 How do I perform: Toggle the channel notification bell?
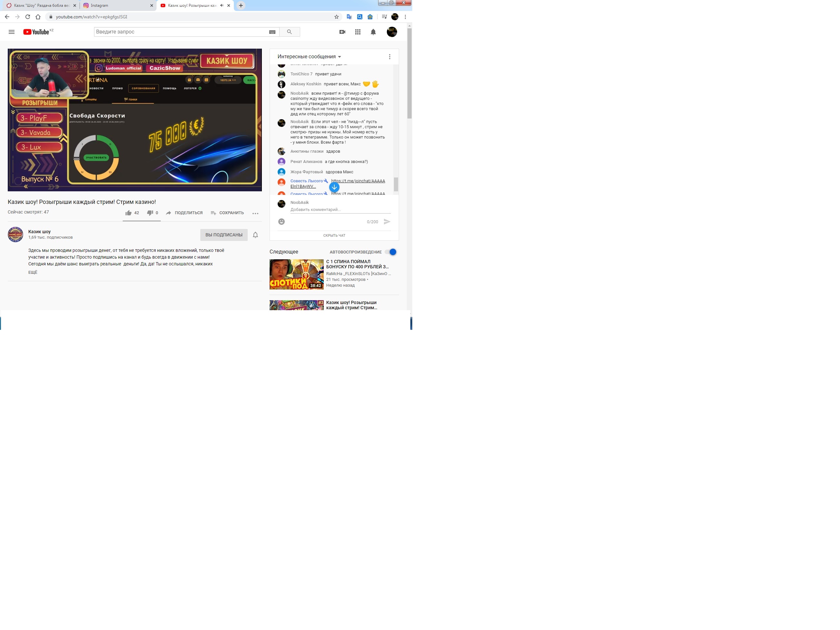click(255, 235)
